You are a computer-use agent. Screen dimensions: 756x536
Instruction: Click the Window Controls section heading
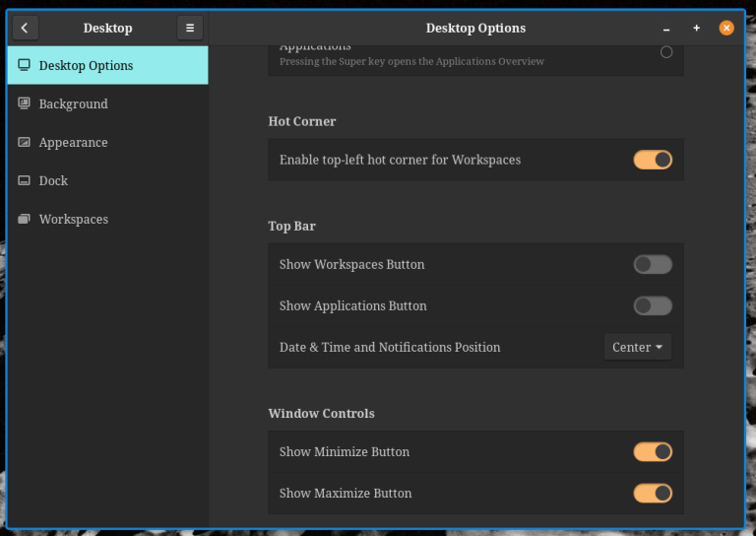click(321, 414)
